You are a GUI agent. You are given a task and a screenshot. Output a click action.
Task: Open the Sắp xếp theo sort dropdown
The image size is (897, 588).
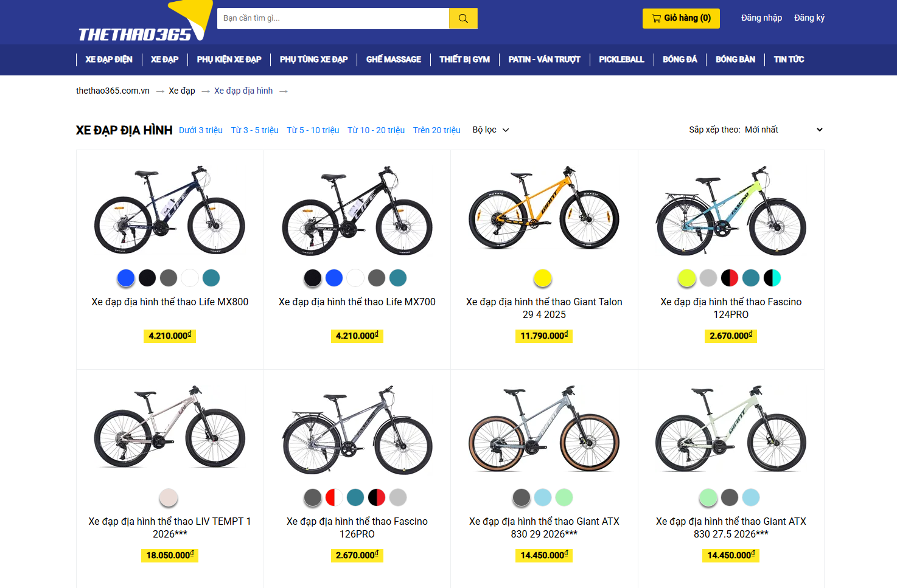[x=756, y=130]
